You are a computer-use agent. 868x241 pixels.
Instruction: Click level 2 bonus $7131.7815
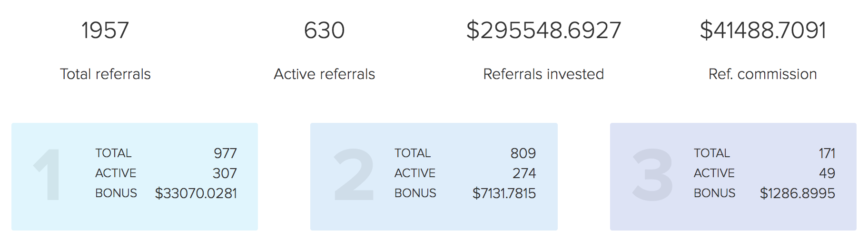504,193
